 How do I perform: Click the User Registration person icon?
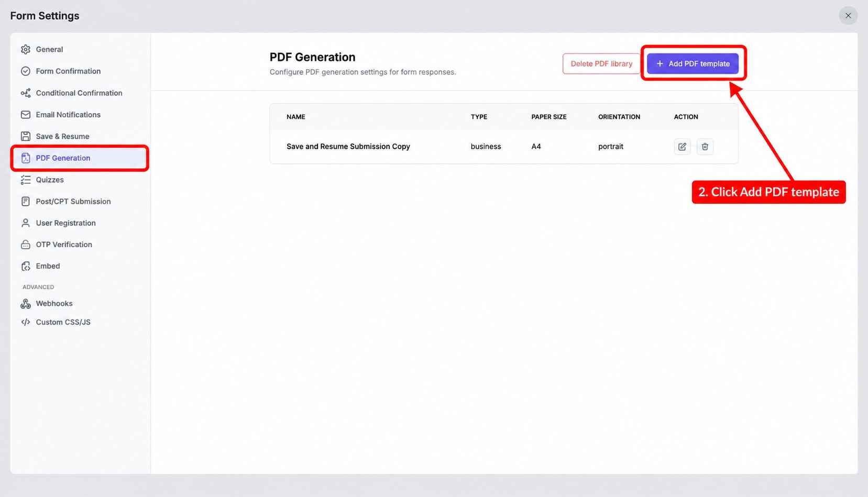(x=26, y=223)
